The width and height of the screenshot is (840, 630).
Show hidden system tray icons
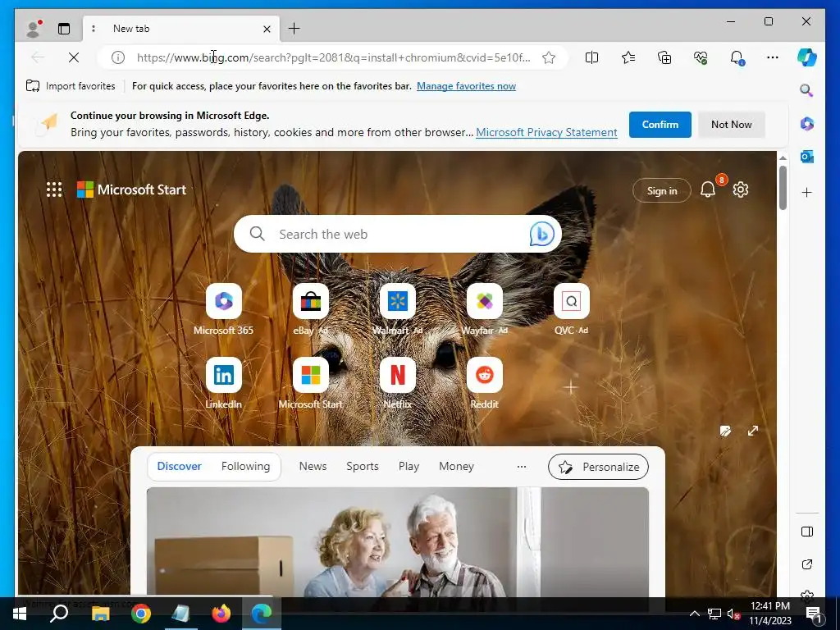(x=694, y=614)
